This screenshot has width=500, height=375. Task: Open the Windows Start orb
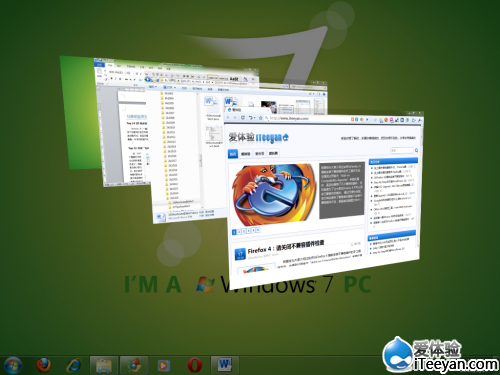coord(12,365)
